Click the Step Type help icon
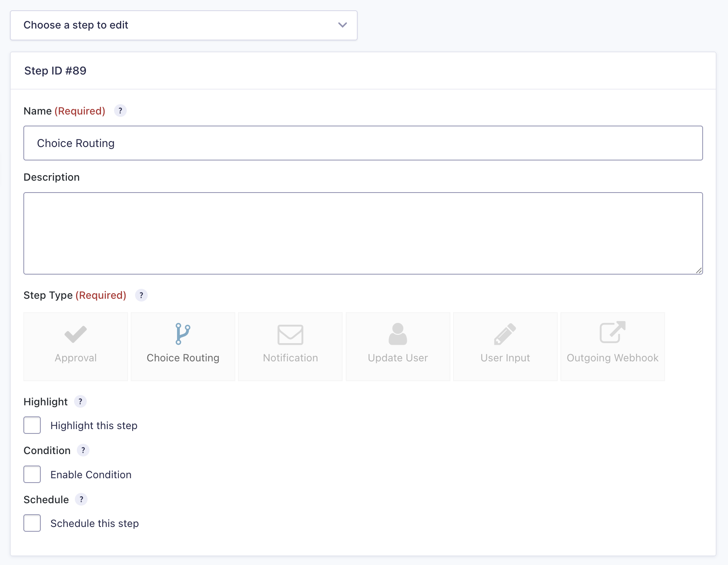The width and height of the screenshot is (728, 565). click(141, 295)
